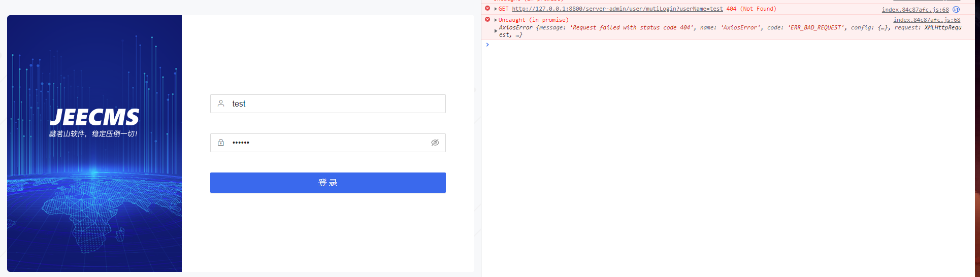
Task: Expand the GET 404 error entry
Action: [x=496, y=9]
